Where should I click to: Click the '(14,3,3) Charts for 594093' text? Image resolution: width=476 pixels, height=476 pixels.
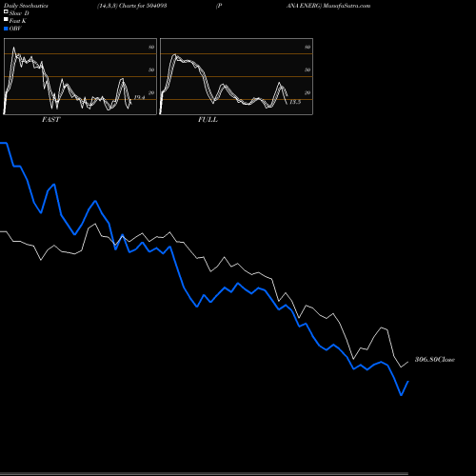click(132, 6)
